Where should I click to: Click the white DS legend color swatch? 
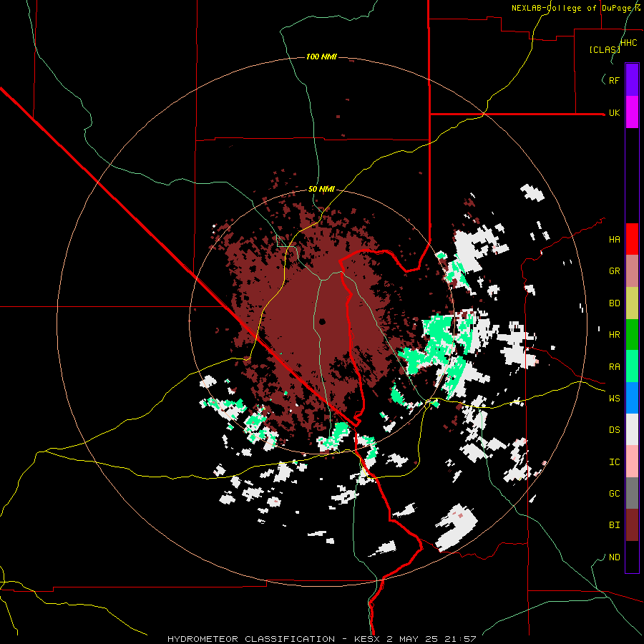click(632, 429)
